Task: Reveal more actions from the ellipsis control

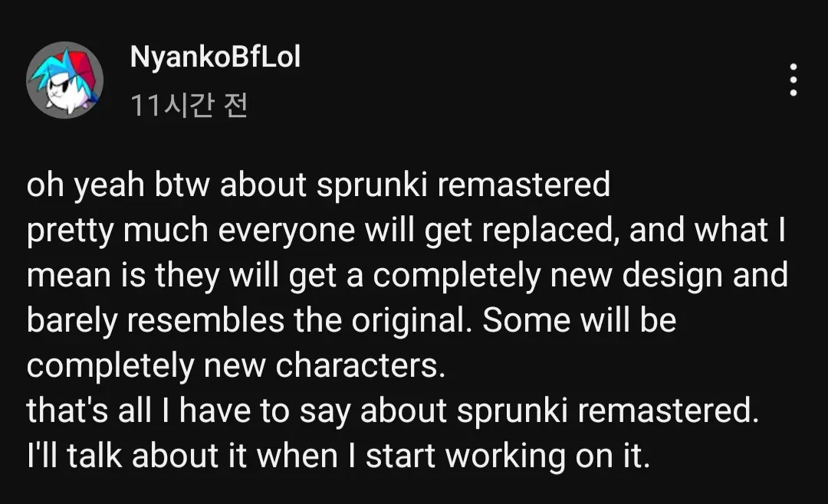Action: (793, 77)
